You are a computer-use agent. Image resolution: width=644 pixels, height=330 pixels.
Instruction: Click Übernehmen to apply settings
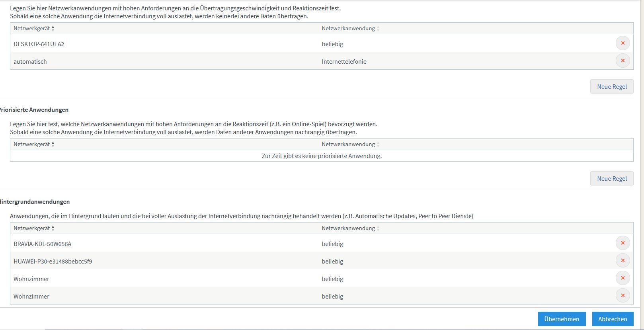[x=562, y=319]
